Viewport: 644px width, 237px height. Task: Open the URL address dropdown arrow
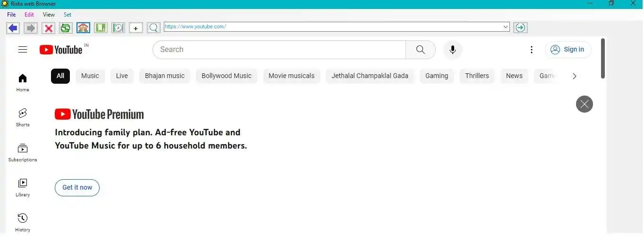coord(506,27)
